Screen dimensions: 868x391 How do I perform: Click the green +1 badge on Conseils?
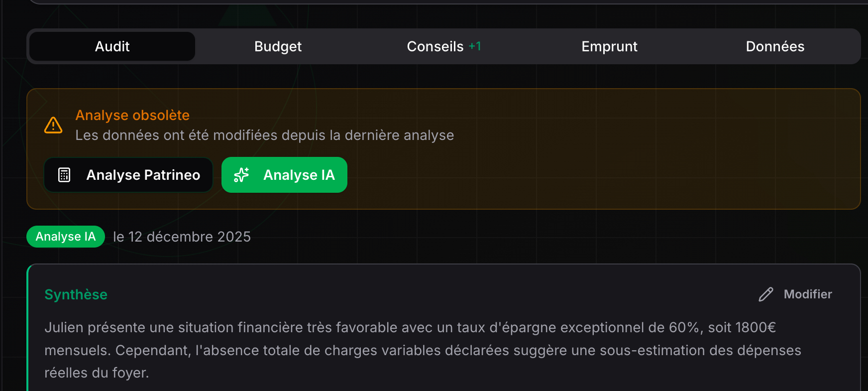[x=474, y=45]
